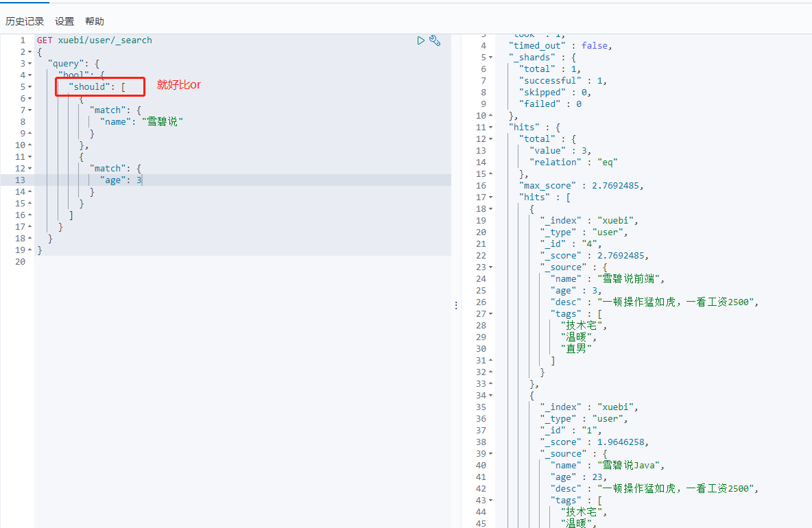The image size is (812, 528).
Task: Click the pane resize handle between editors
Action: click(x=455, y=304)
